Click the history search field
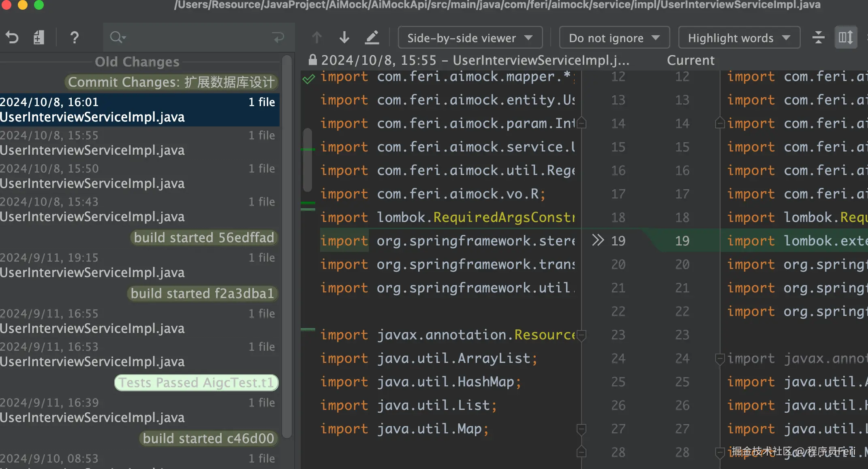Image resolution: width=868 pixels, height=469 pixels. pos(195,38)
